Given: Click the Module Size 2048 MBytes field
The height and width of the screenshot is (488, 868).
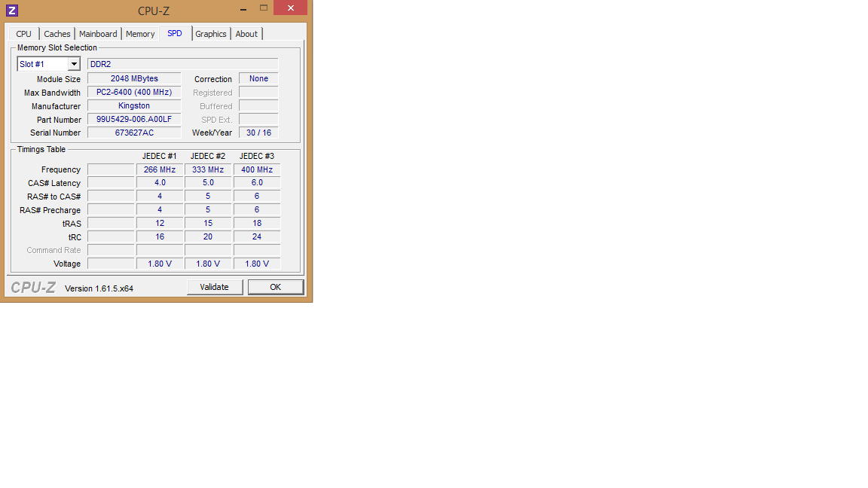Looking at the screenshot, I should pyautogui.click(x=134, y=78).
